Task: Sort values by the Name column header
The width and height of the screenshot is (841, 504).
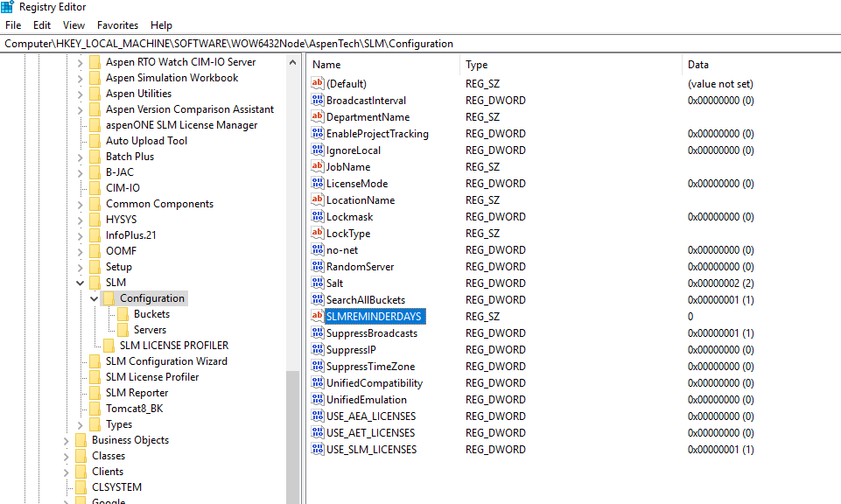Action: 383,65
